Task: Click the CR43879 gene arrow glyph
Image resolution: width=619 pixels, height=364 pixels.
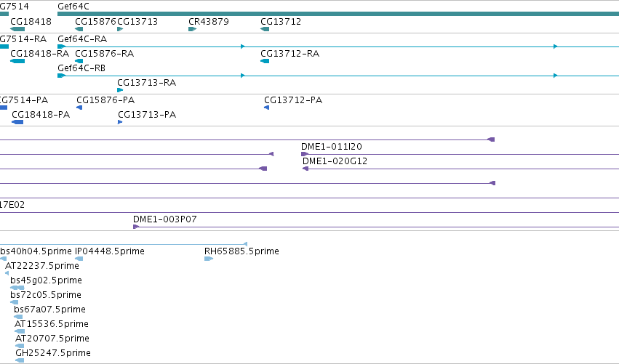Action: tap(192, 29)
